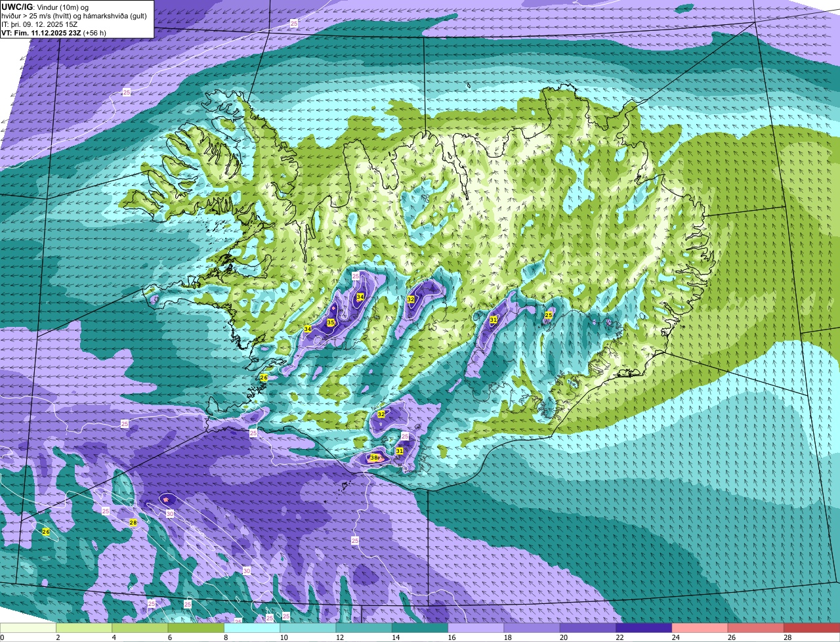Click the 16–18 m/s lavender legend swatch

pos(476,628)
